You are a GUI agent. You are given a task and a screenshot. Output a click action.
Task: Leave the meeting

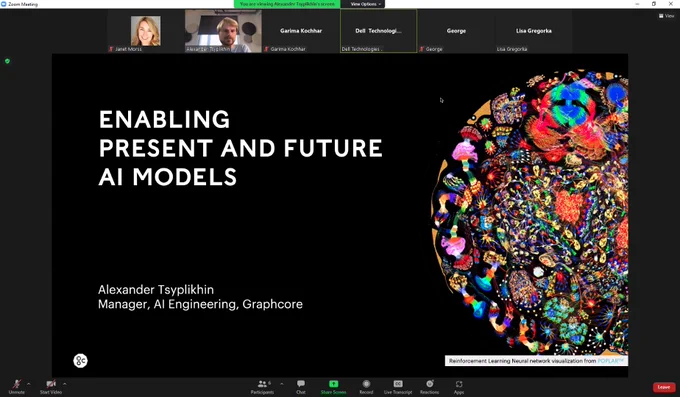click(x=664, y=387)
